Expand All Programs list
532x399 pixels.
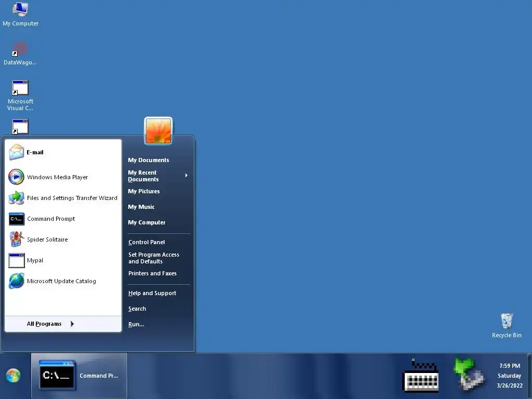click(x=63, y=324)
